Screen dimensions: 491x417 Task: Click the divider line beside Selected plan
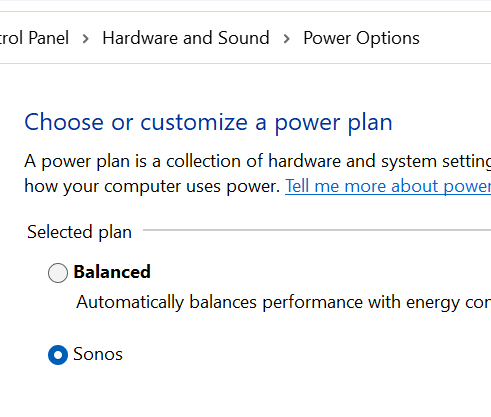(x=317, y=230)
